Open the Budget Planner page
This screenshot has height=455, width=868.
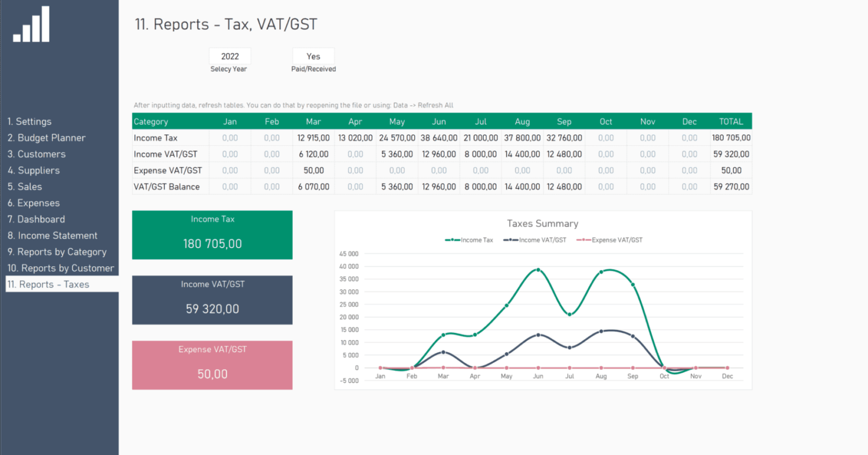click(x=47, y=137)
